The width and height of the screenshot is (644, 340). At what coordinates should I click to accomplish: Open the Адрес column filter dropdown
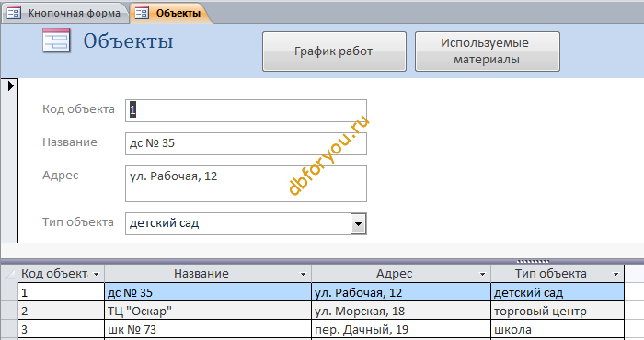pyautogui.click(x=482, y=274)
